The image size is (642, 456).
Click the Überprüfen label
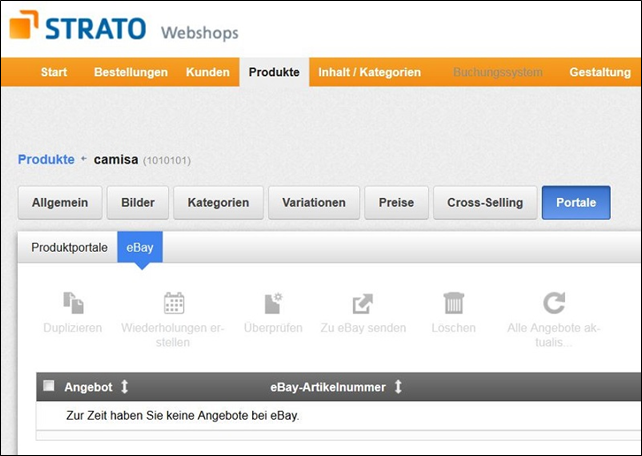pyautogui.click(x=273, y=328)
